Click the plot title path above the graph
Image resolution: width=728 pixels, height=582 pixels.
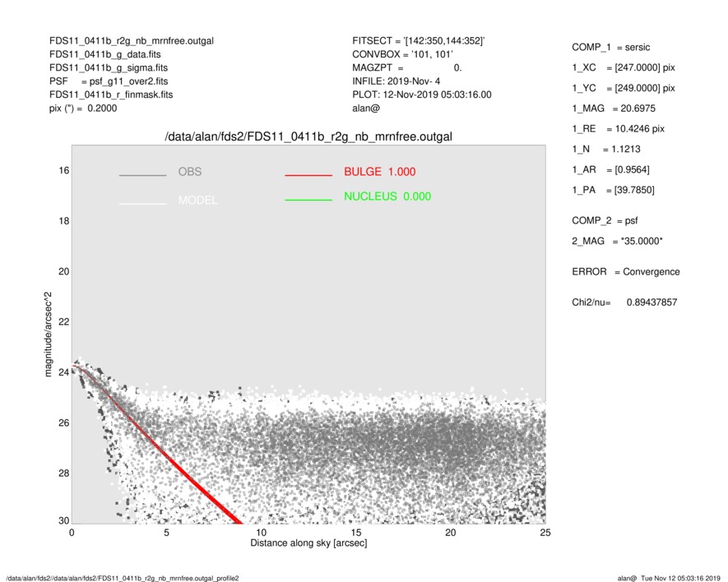[308, 137]
